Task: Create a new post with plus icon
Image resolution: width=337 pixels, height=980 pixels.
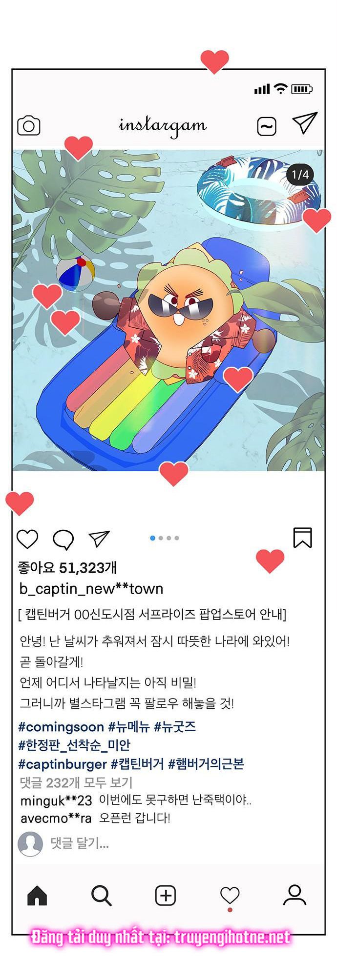Action: tap(166, 896)
